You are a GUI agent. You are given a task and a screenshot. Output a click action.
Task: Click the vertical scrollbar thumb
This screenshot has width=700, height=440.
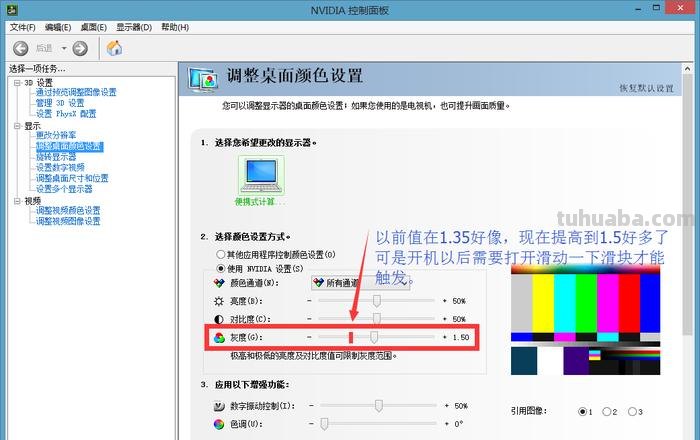[x=687, y=204]
